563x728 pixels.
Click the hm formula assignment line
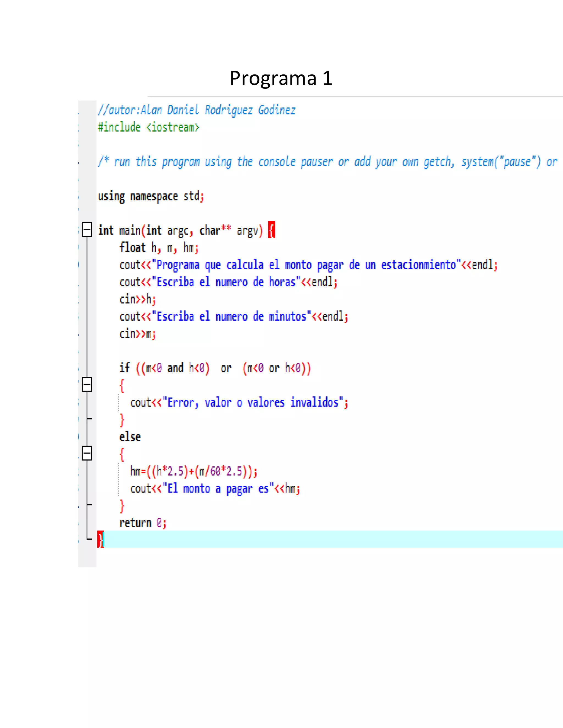194,471
